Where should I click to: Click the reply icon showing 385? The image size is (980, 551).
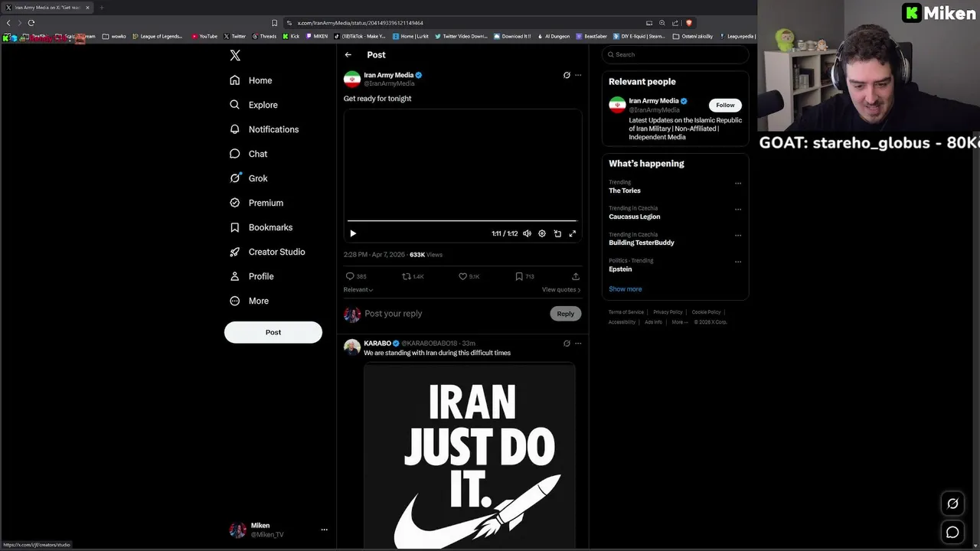[350, 276]
